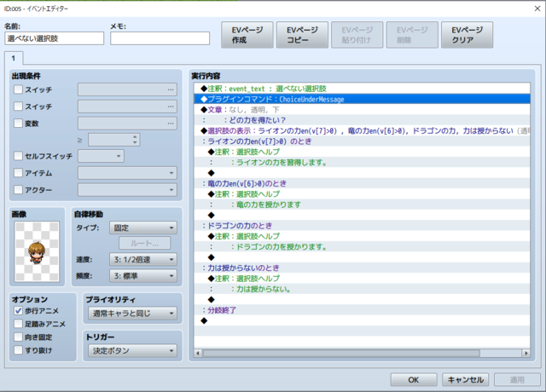Select the どの力を得たい? text line

coord(362,120)
